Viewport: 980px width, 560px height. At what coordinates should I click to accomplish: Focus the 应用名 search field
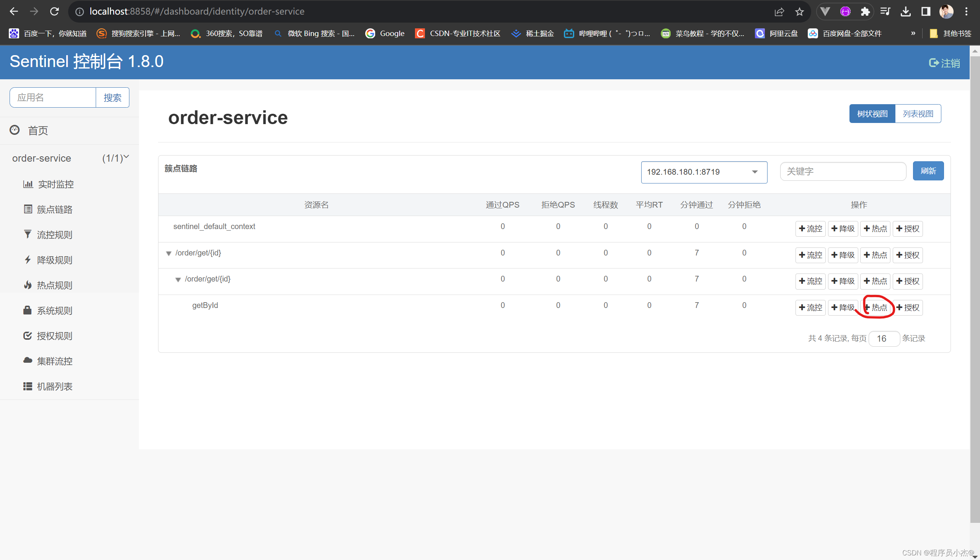click(53, 97)
